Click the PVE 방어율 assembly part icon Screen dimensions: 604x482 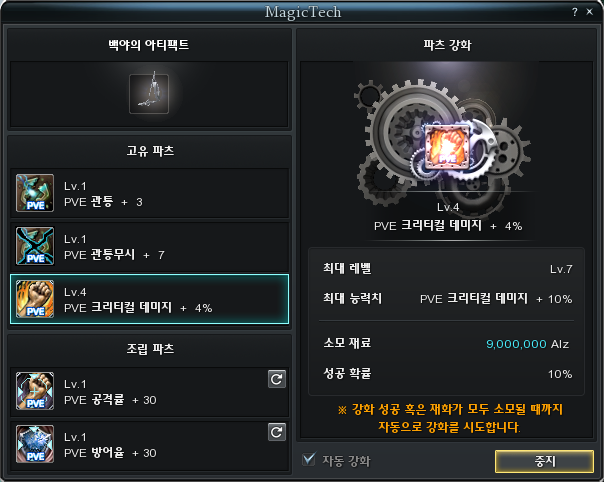35,444
